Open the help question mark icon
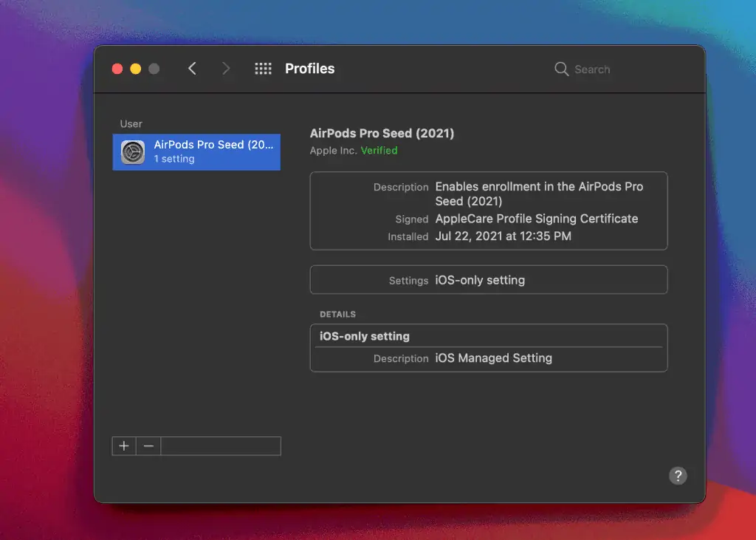The width and height of the screenshot is (756, 540). click(x=678, y=475)
